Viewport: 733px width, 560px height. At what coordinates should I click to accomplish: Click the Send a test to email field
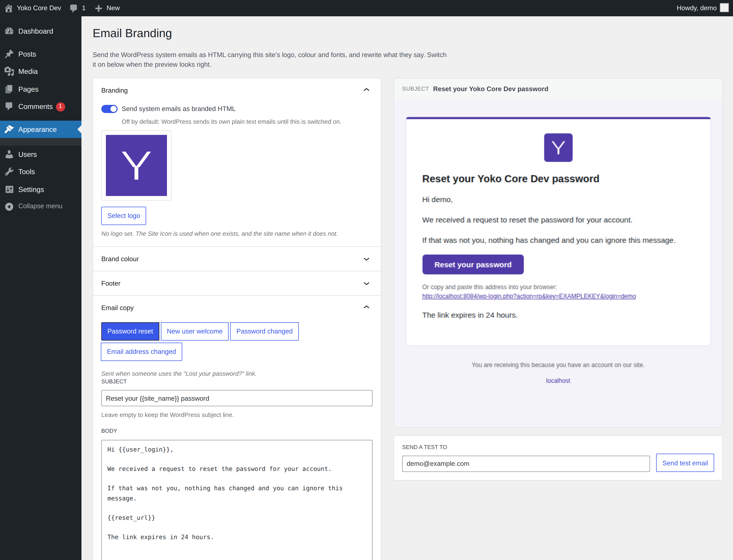(x=526, y=464)
